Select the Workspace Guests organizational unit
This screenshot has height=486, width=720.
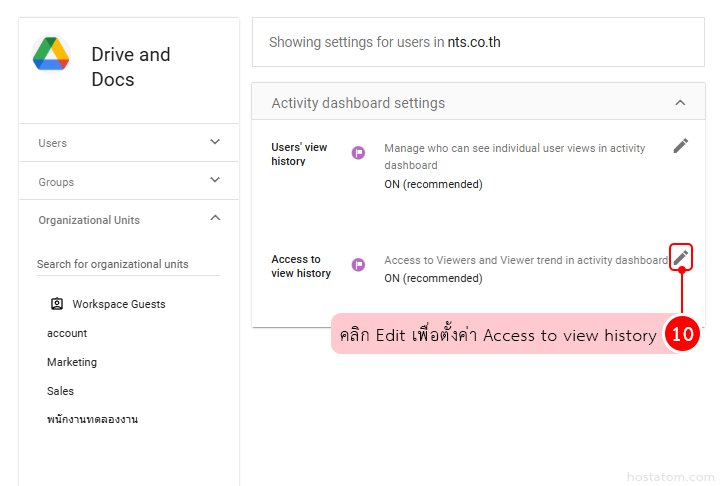118,304
